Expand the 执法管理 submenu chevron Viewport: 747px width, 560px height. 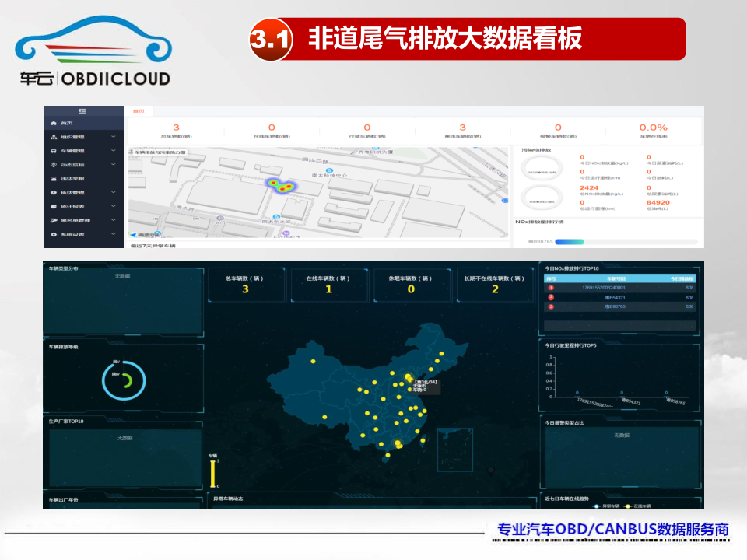click(114, 192)
